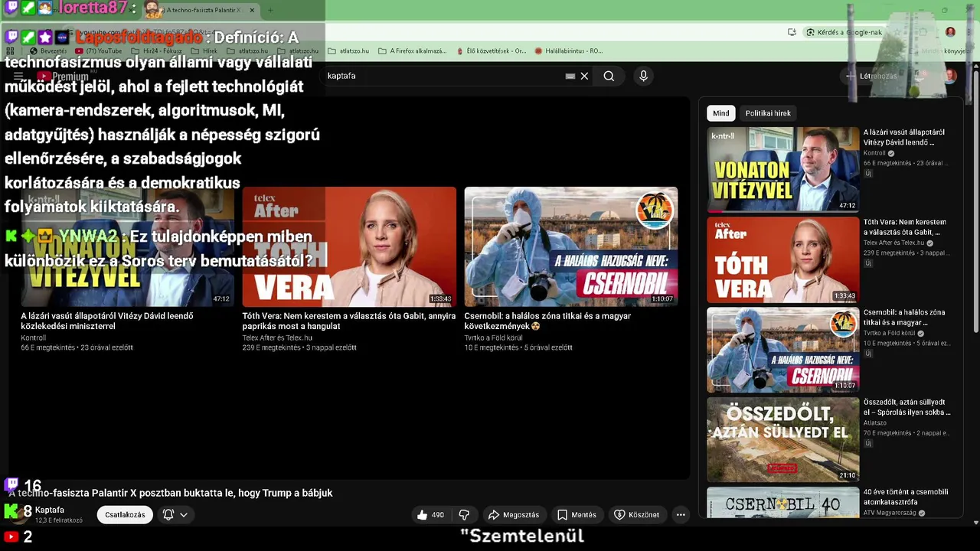Open the atlatszo.hu bookmark folder near address end
The width and height of the screenshot is (980, 551).
point(348,51)
